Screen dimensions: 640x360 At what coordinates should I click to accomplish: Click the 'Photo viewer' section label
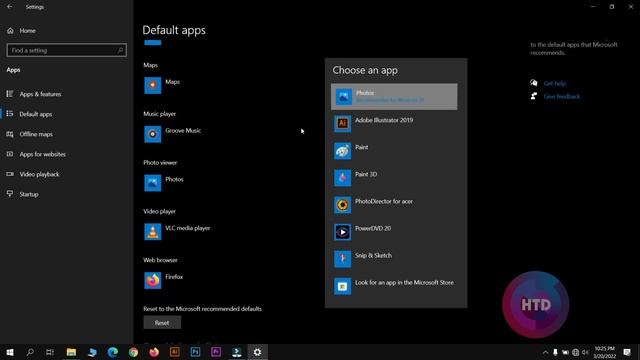point(160,162)
